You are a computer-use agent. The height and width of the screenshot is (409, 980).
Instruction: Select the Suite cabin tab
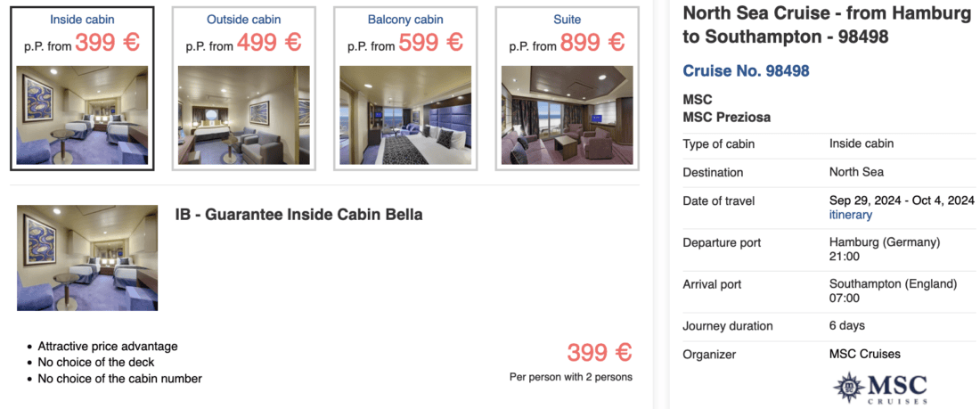pyautogui.click(x=567, y=19)
